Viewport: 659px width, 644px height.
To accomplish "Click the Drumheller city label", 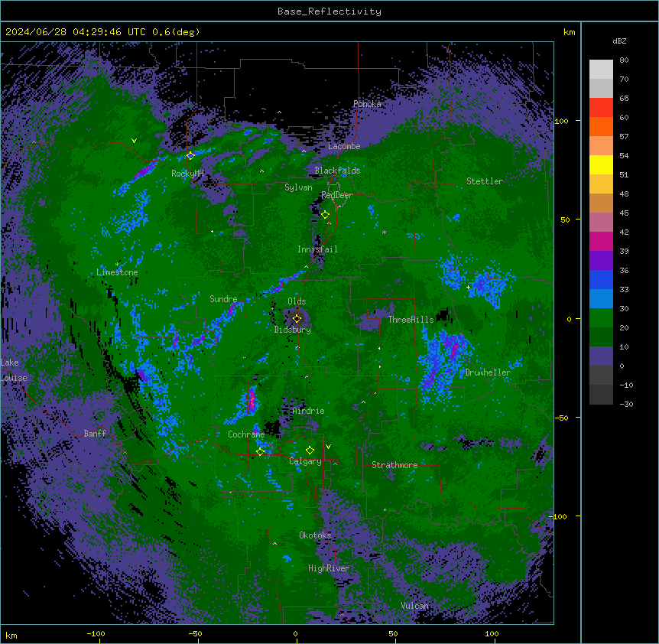I will [x=488, y=372].
